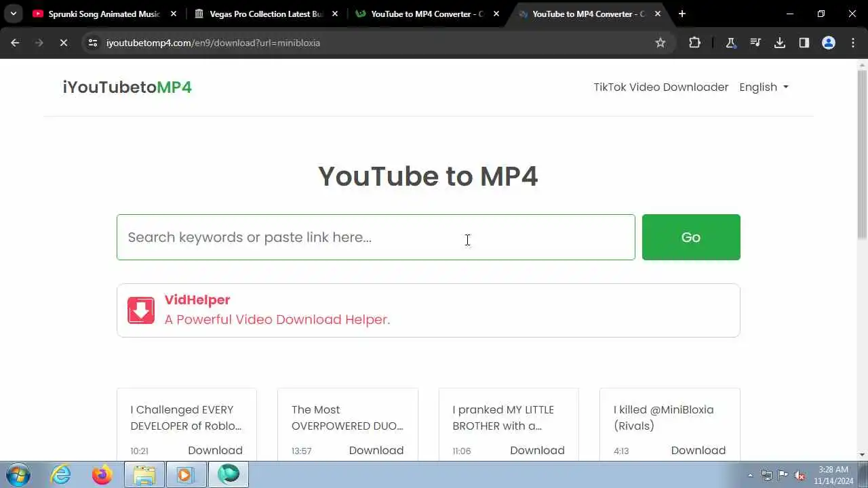Open site information icon in address bar

(93, 43)
